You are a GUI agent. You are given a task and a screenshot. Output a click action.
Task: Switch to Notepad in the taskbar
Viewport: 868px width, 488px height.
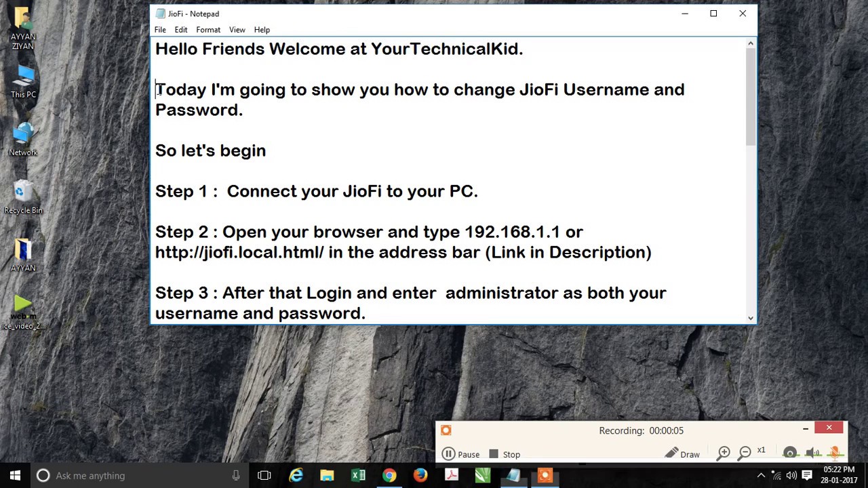pyautogui.click(x=514, y=476)
